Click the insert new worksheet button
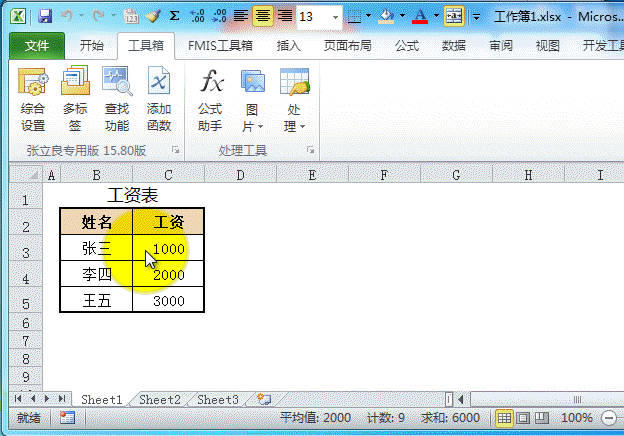The height and width of the screenshot is (436, 624). (x=264, y=399)
